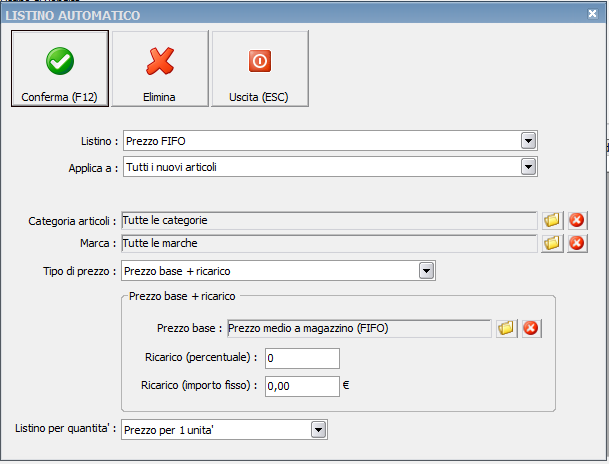
Task: Close the Listino Automatico window
Action: tap(592, 14)
